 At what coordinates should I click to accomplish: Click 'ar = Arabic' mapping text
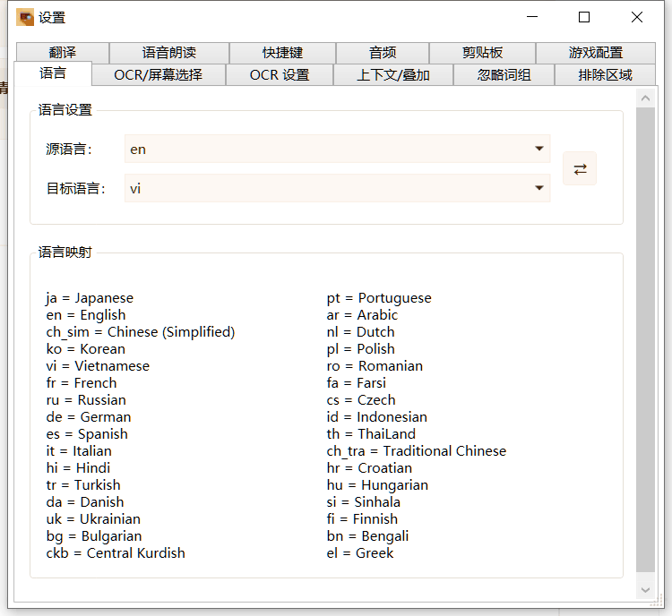(362, 315)
